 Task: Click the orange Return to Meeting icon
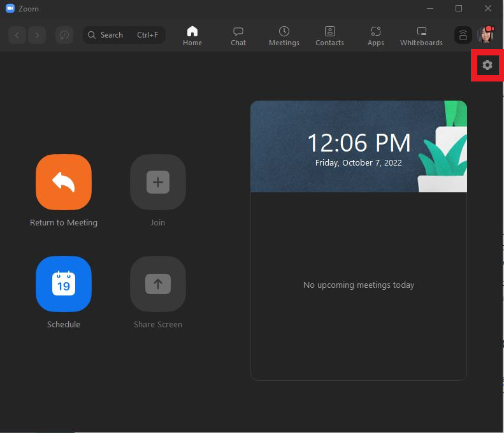64,182
